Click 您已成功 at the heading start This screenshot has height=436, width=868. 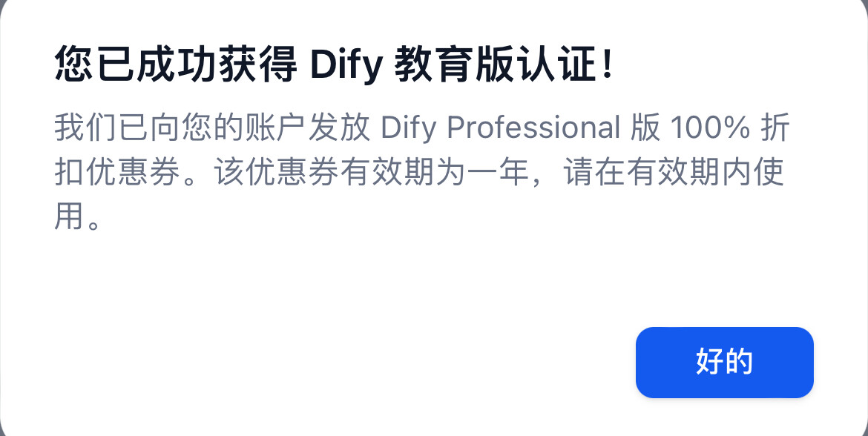pyautogui.click(x=137, y=65)
